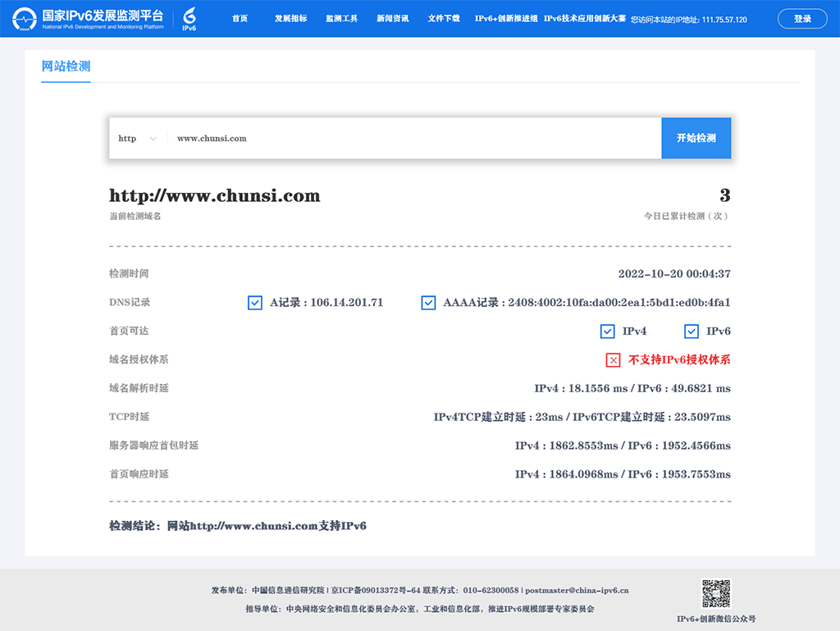Click the dropdown chevron beside http

[x=153, y=139]
